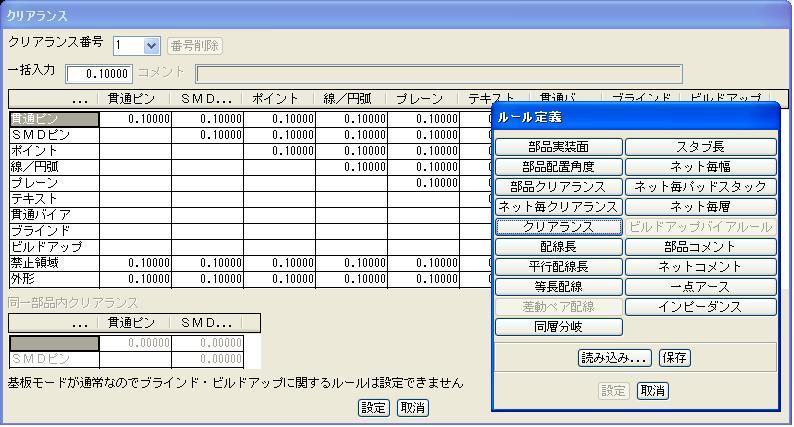794x427 pixels.
Task: Choose the ネット毎クリアランス button
Action: point(558,207)
